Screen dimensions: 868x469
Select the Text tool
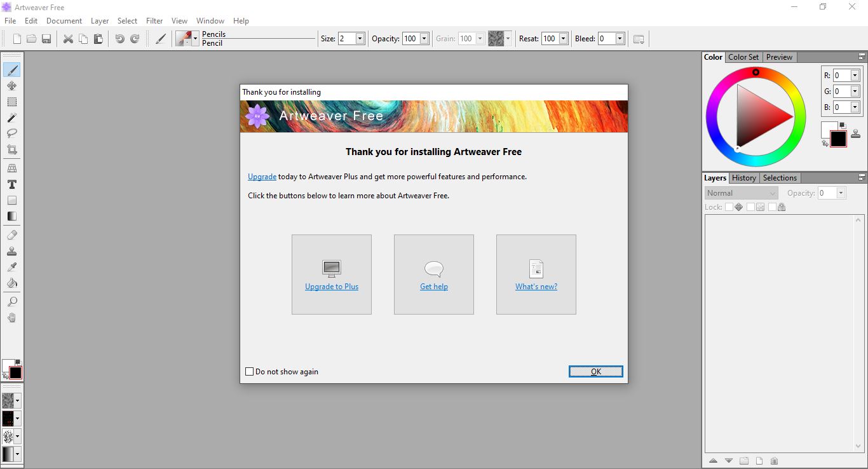click(11, 184)
